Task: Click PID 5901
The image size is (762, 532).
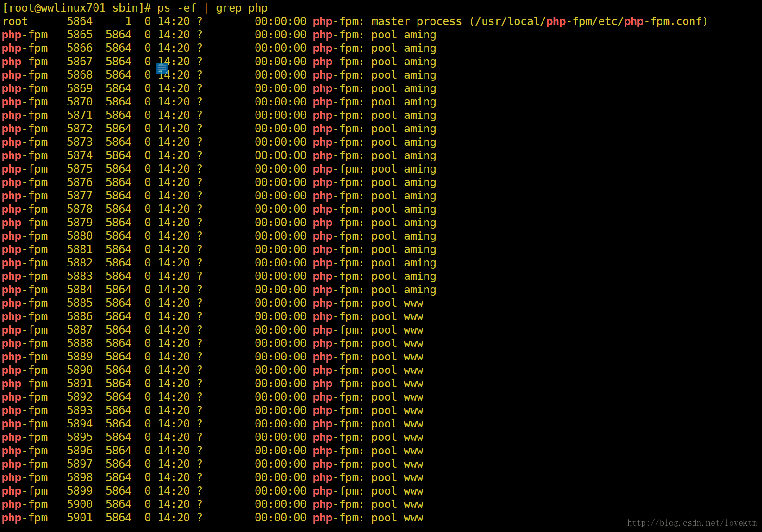Action: pos(80,518)
